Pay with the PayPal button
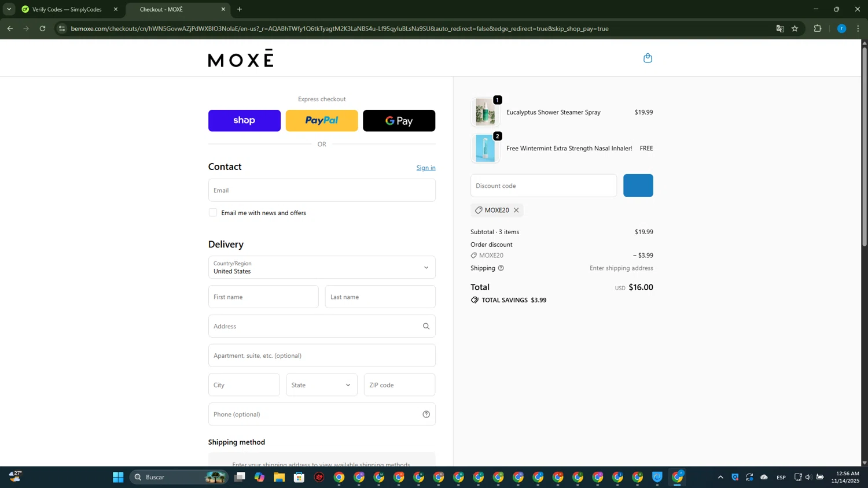This screenshot has height=488, width=868. coord(322,120)
